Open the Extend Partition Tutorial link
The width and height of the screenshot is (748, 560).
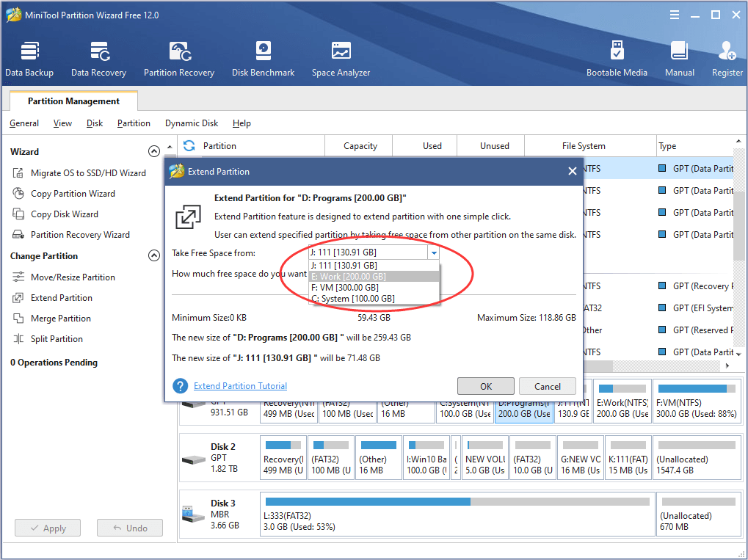[240, 386]
